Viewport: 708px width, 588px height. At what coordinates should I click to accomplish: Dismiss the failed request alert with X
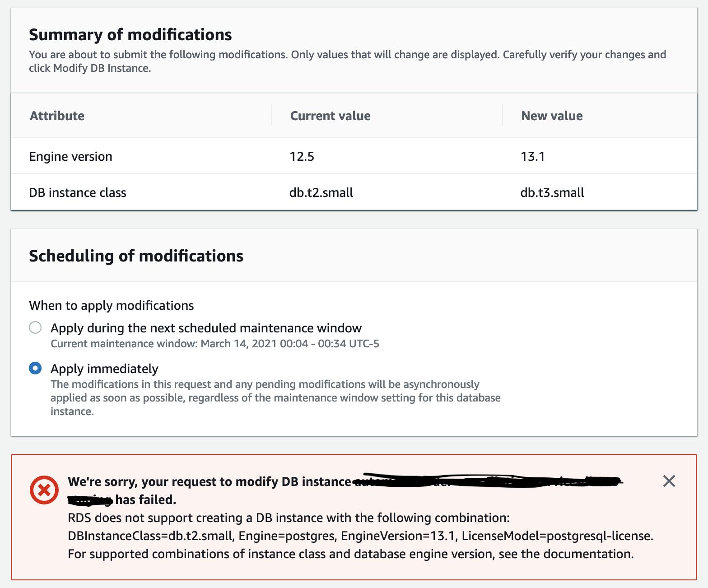[669, 481]
